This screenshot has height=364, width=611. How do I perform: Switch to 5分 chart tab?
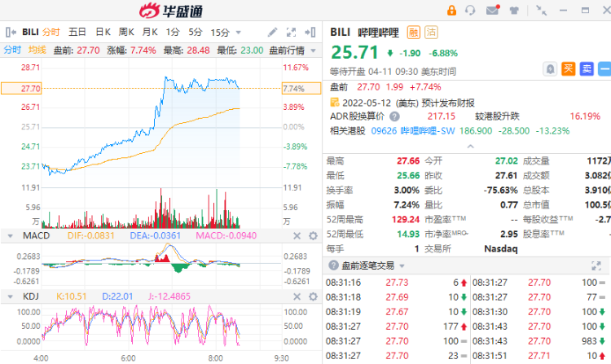click(x=196, y=32)
